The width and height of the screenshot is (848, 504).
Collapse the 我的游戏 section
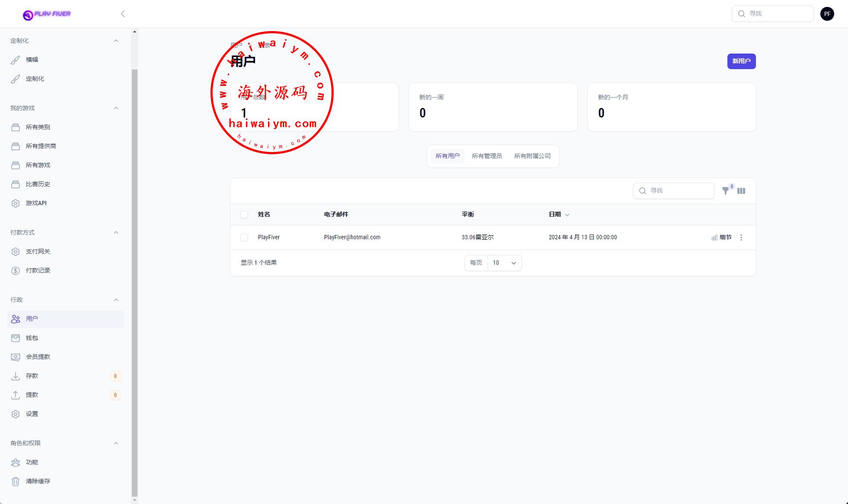tap(116, 108)
